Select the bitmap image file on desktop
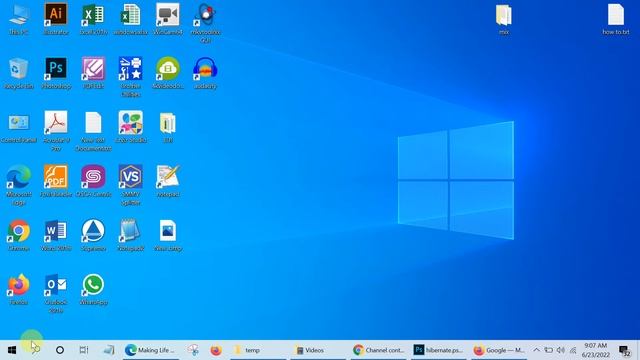 point(168,235)
